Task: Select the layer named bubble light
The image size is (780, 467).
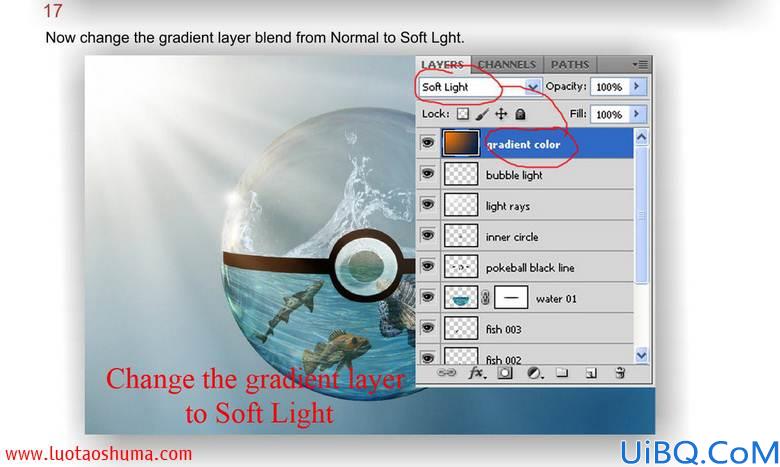Action: [x=514, y=175]
